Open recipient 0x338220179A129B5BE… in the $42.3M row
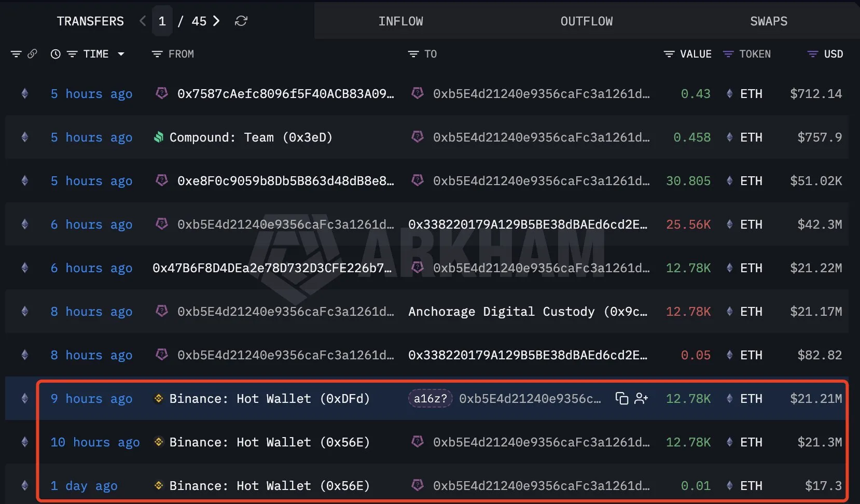Image resolution: width=860 pixels, height=504 pixels. click(528, 225)
